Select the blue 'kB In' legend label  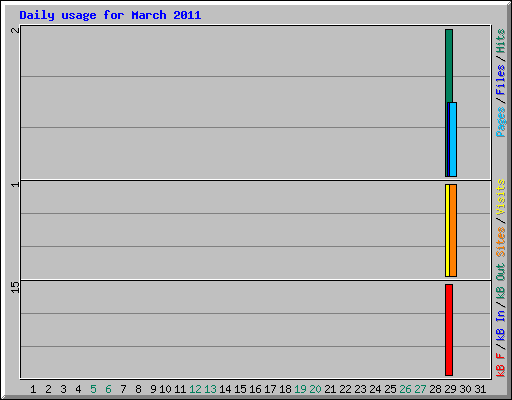(x=500, y=325)
